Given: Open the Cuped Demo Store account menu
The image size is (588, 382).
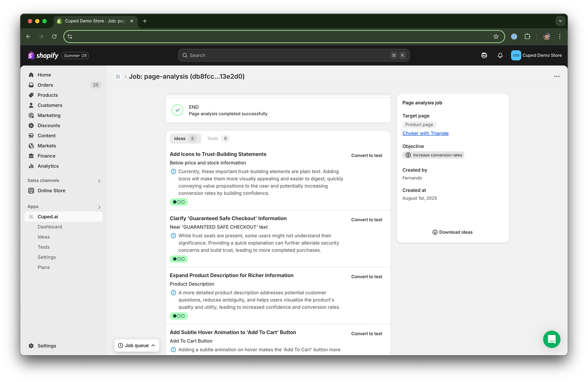Looking at the screenshot, I should pyautogui.click(x=536, y=55).
